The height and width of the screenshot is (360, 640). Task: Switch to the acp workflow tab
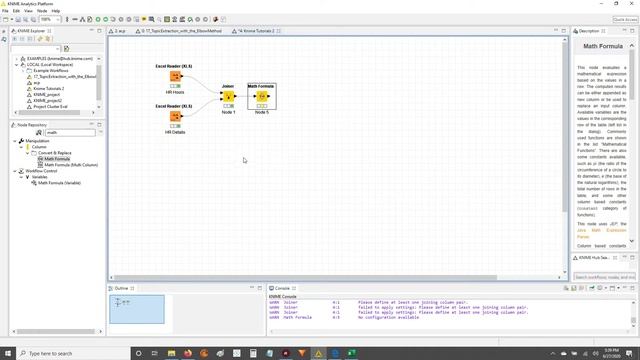(x=117, y=31)
